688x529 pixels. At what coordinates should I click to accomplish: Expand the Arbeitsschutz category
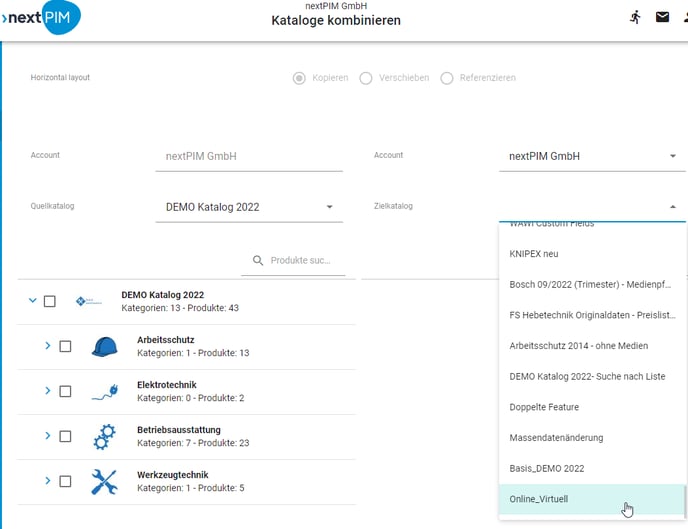pos(48,346)
